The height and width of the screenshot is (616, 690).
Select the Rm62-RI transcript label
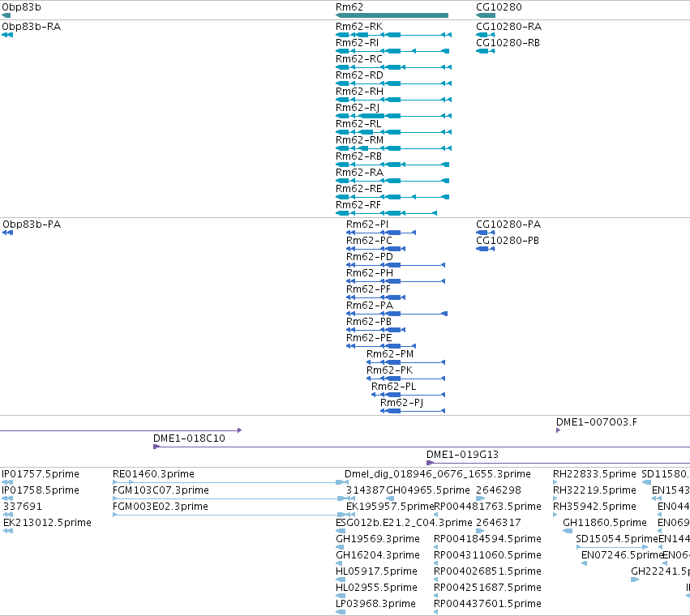(x=357, y=43)
